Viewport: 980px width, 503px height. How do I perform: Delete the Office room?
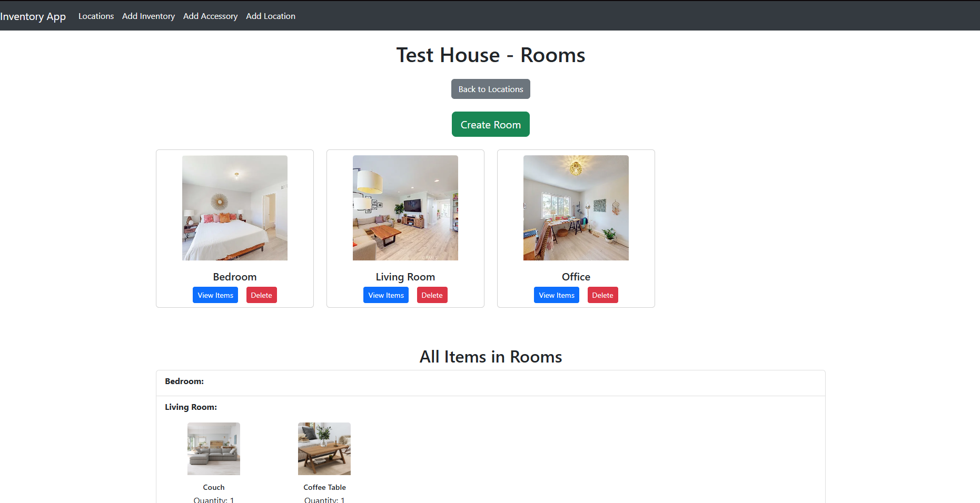pos(602,295)
